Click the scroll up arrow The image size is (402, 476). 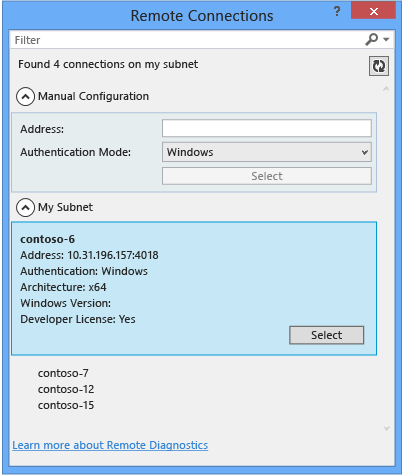click(x=386, y=89)
